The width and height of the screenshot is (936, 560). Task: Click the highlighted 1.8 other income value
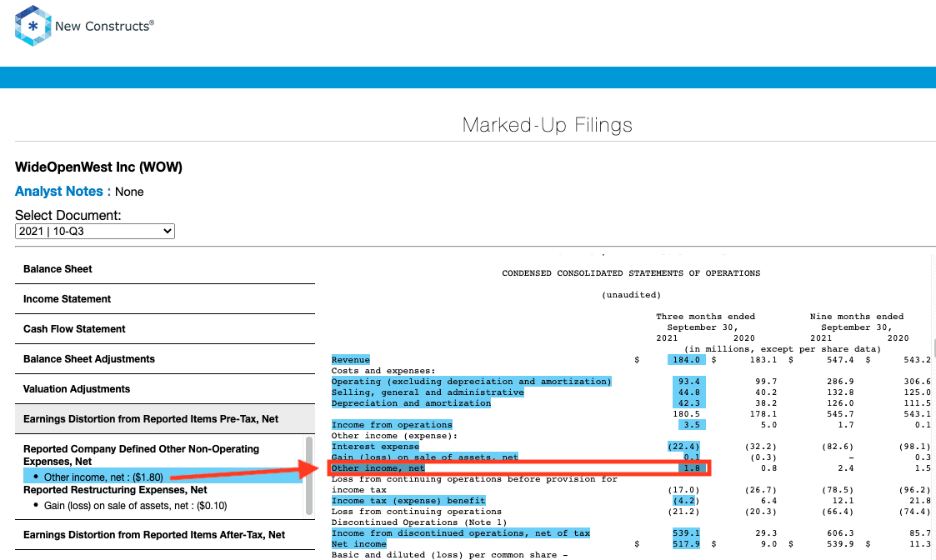point(692,468)
